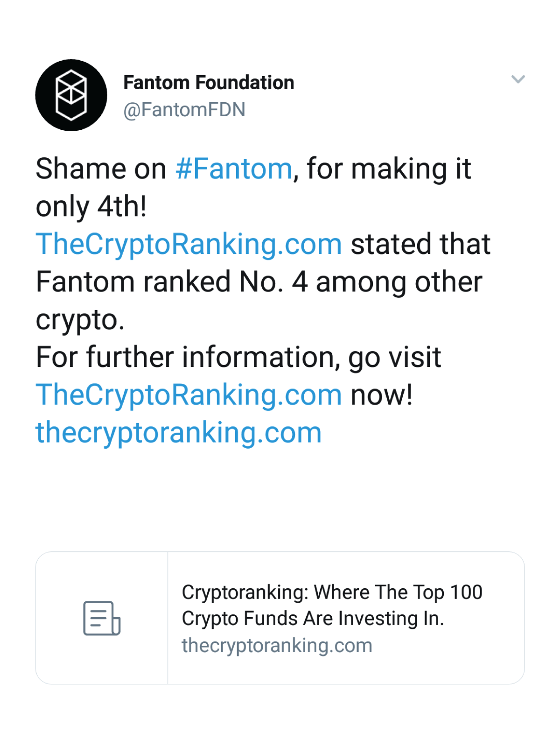This screenshot has width=560, height=747.
Task: Click TheCryptoRanking.com link before "now!"
Action: coord(189,395)
